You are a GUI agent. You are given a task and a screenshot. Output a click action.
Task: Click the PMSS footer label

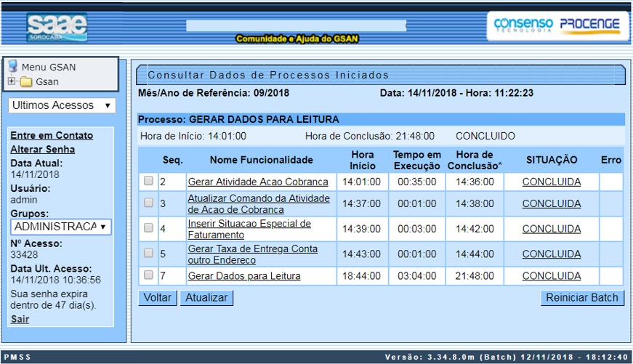(17, 357)
